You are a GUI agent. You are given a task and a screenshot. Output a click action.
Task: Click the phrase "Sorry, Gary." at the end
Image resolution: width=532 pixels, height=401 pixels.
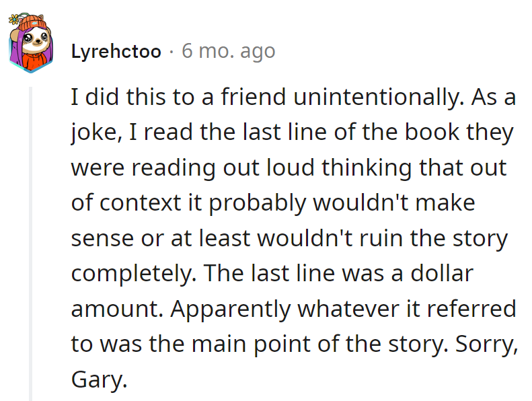484,344
